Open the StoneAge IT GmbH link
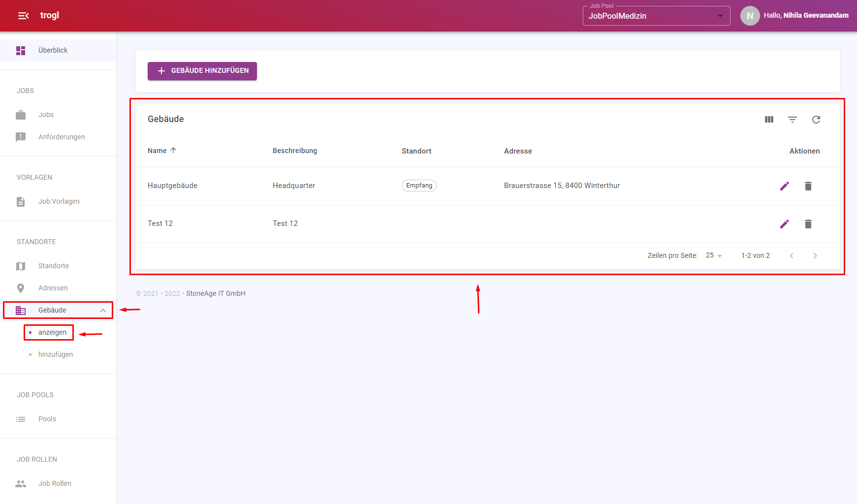Viewport: 857px width, 504px height. pyautogui.click(x=216, y=293)
